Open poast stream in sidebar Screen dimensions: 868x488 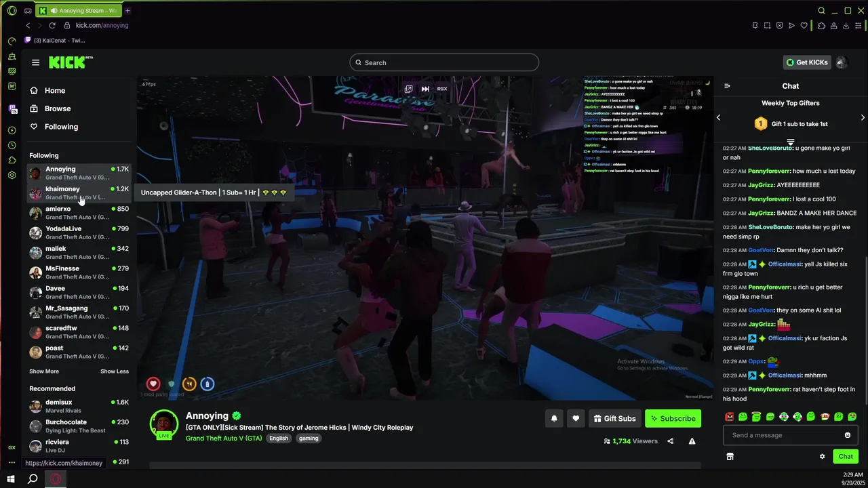[79, 352]
